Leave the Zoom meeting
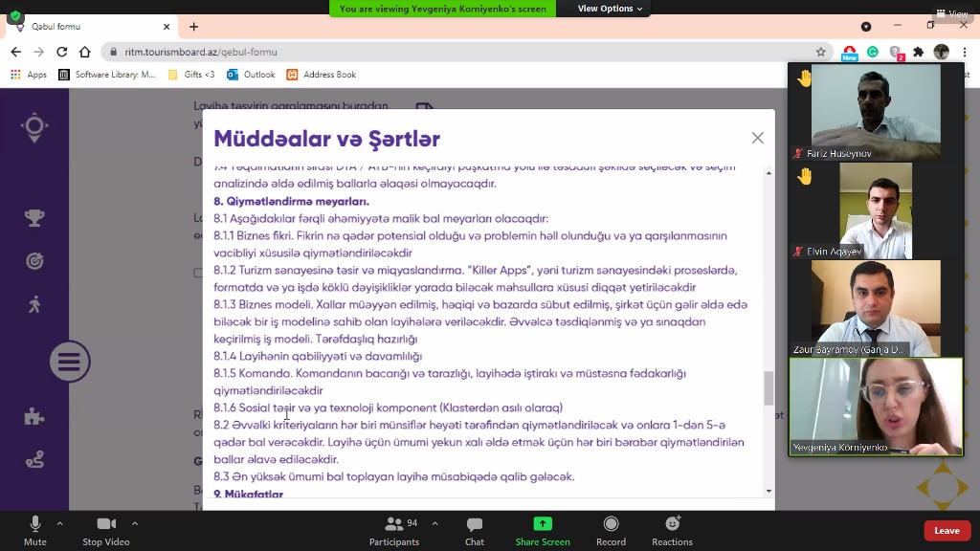 point(947,530)
